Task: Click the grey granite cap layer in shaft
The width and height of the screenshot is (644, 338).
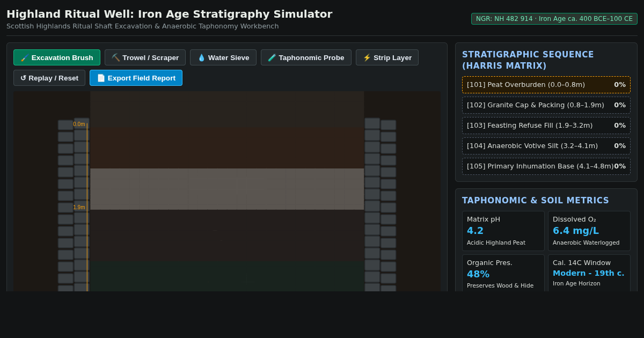Action: (x=227, y=189)
